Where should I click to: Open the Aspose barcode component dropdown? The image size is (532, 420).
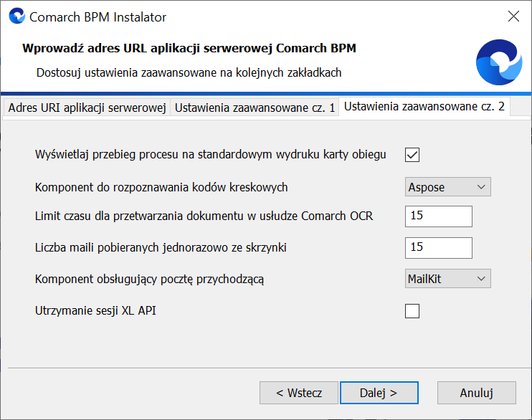(x=448, y=187)
